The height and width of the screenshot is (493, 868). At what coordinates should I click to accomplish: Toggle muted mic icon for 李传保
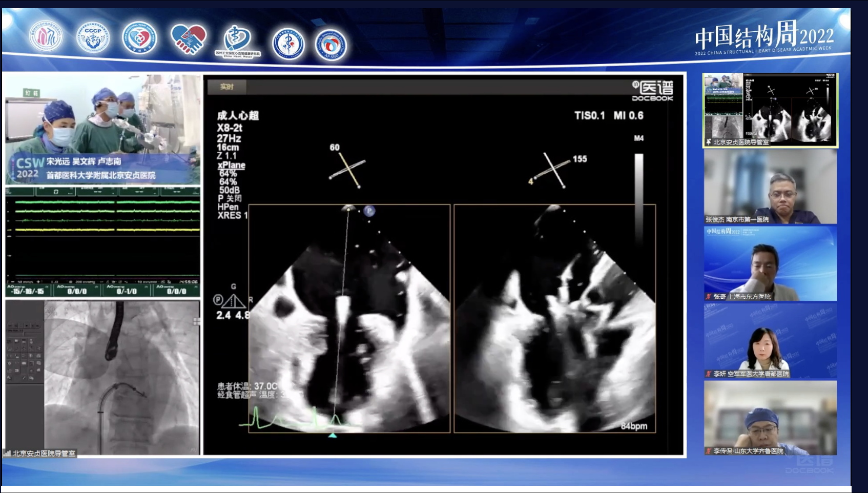click(x=709, y=451)
